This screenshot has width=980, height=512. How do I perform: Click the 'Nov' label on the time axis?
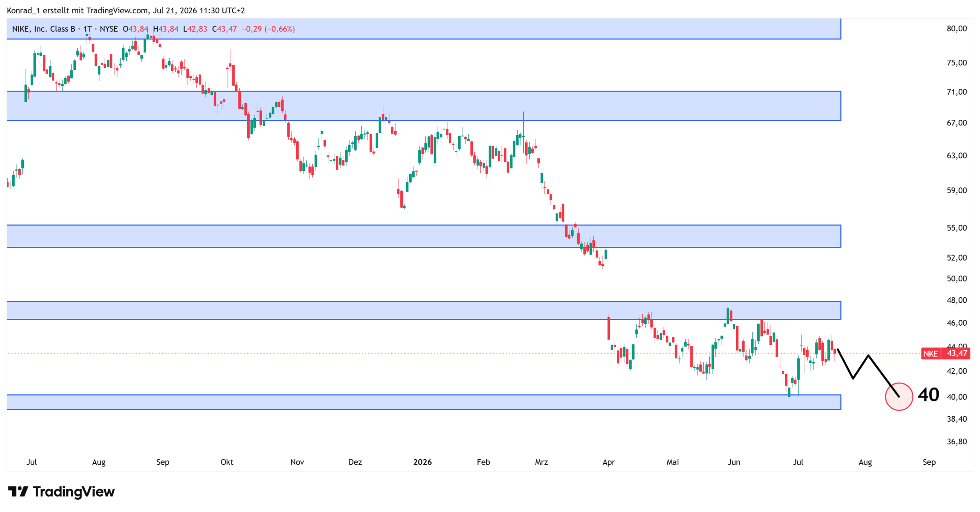tap(297, 462)
